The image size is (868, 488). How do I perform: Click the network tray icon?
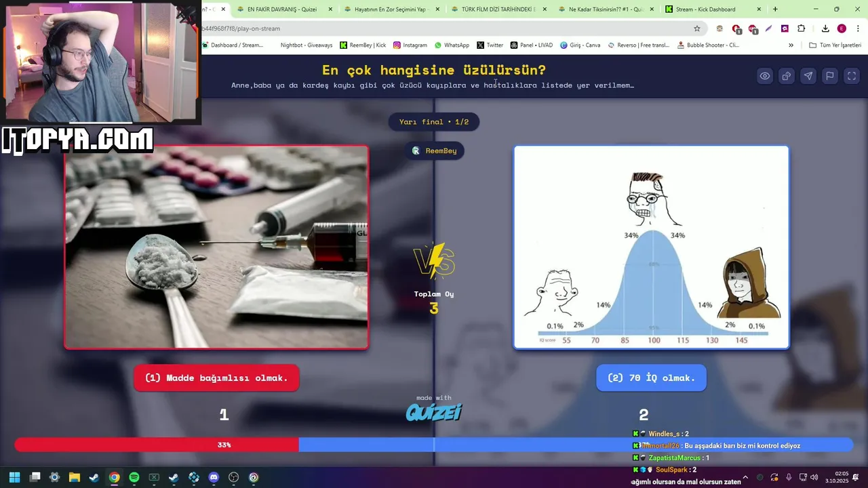802,477
